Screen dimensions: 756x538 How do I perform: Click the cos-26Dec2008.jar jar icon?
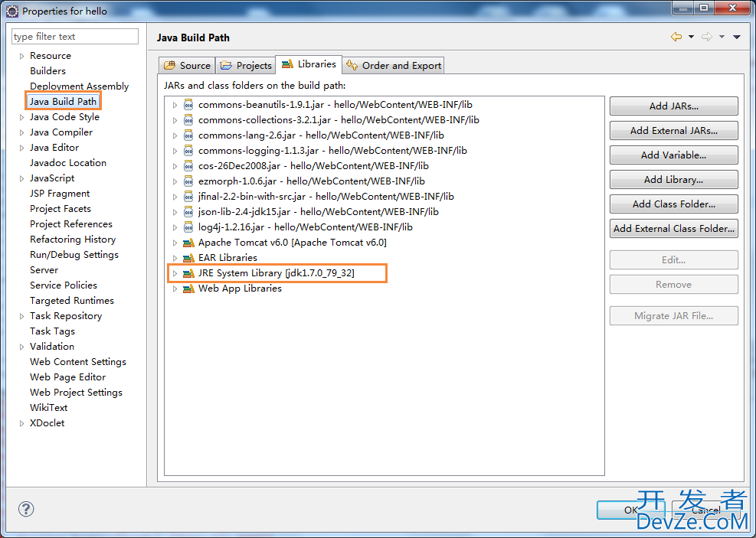(188, 166)
